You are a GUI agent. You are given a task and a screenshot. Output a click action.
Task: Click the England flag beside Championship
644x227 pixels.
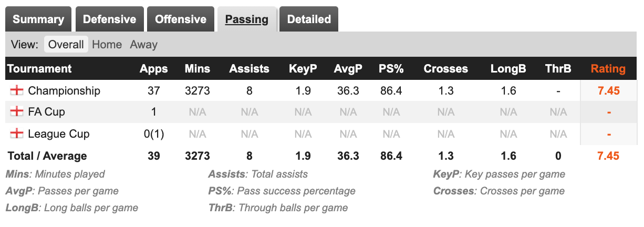(x=17, y=91)
